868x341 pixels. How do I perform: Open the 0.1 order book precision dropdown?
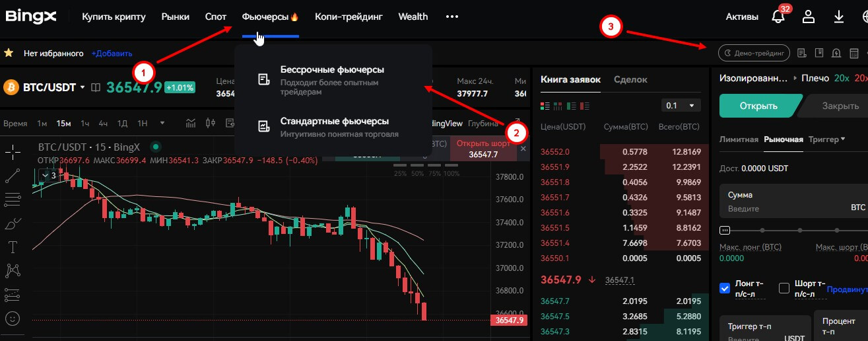[680, 106]
